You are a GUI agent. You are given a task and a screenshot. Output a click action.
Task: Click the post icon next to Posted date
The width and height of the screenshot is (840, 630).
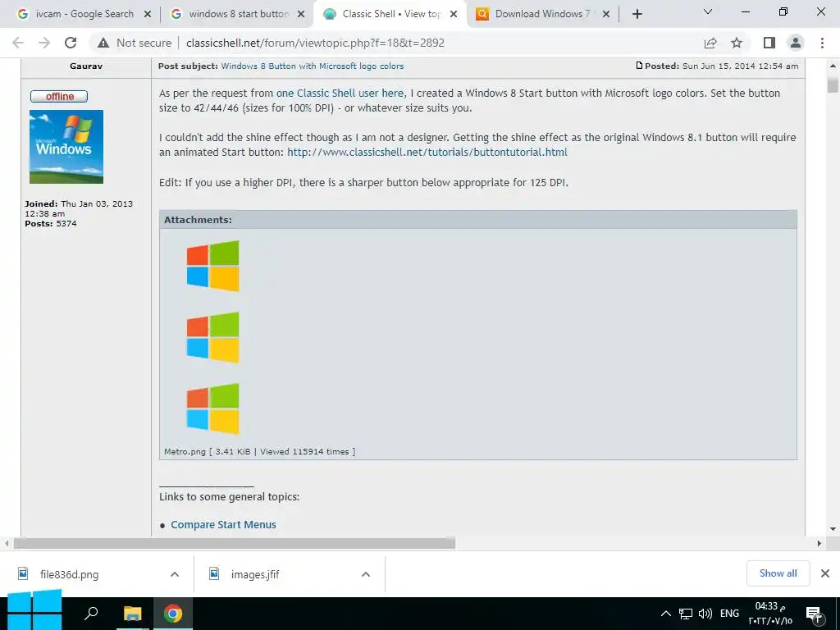pyautogui.click(x=639, y=66)
